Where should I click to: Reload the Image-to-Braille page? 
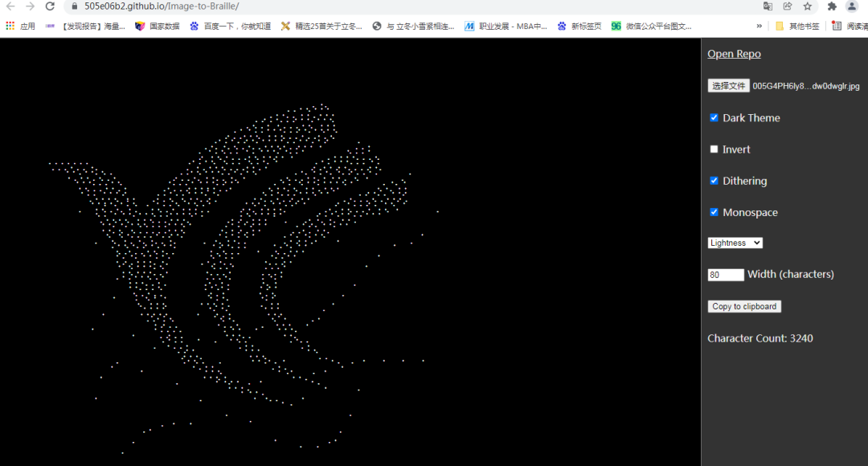[x=50, y=6]
